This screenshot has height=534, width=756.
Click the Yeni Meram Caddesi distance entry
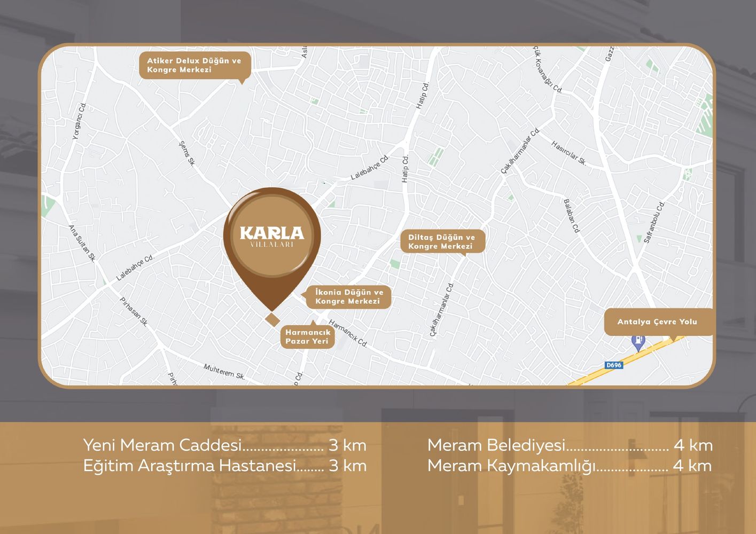[x=224, y=445]
